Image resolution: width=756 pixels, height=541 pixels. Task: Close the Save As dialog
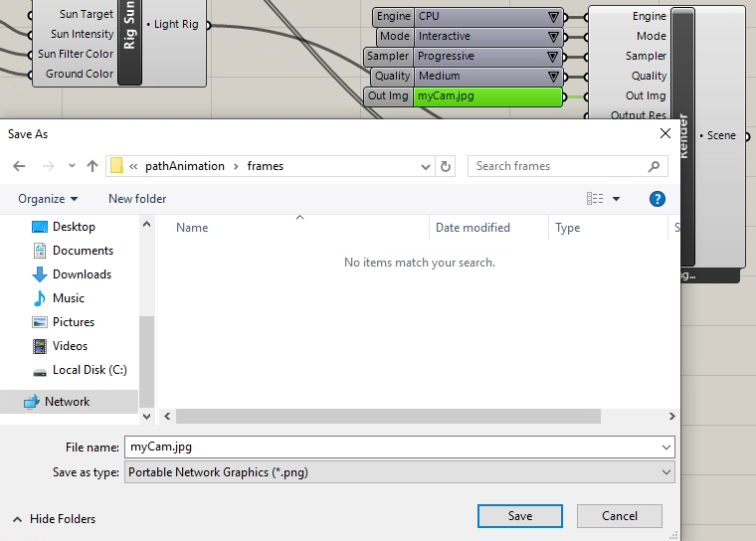pyautogui.click(x=665, y=133)
